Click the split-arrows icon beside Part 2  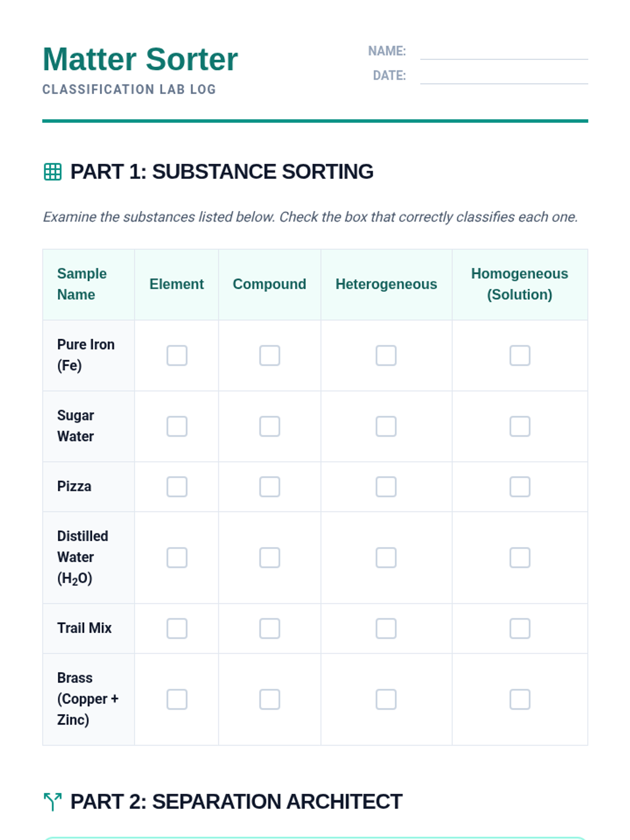pyautogui.click(x=52, y=802)
